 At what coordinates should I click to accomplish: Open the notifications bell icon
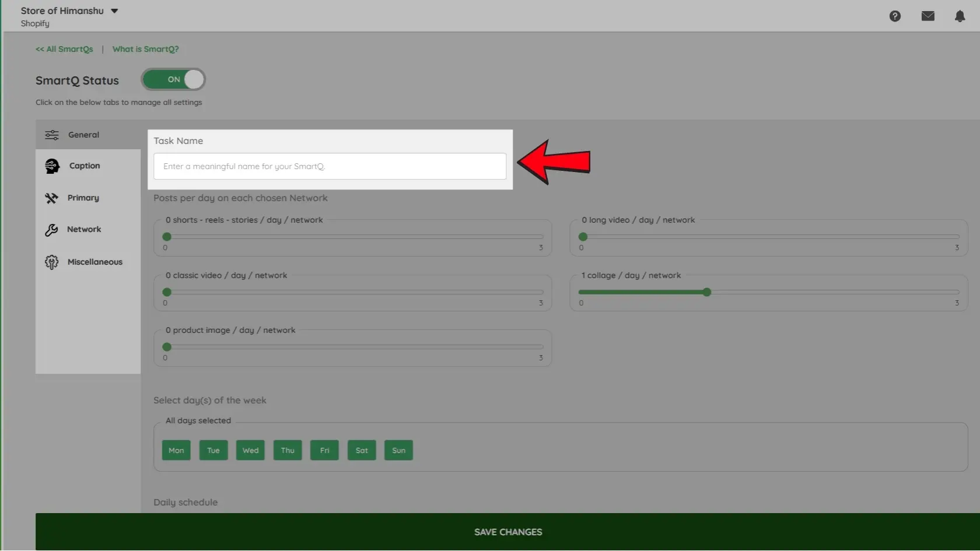pos(960,16)
